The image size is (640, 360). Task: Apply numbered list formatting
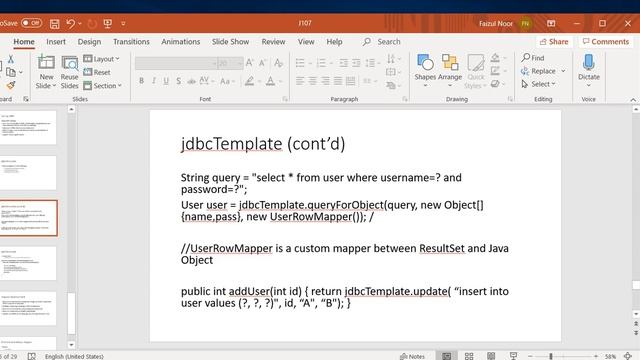[322, 63]
